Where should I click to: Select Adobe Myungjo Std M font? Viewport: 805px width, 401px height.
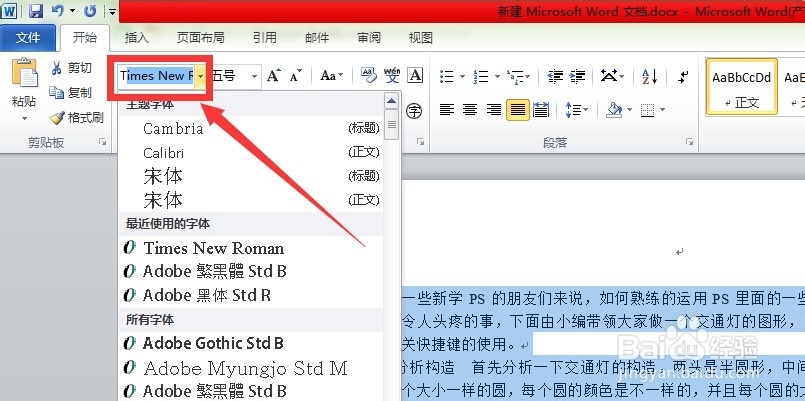point(251,368)
